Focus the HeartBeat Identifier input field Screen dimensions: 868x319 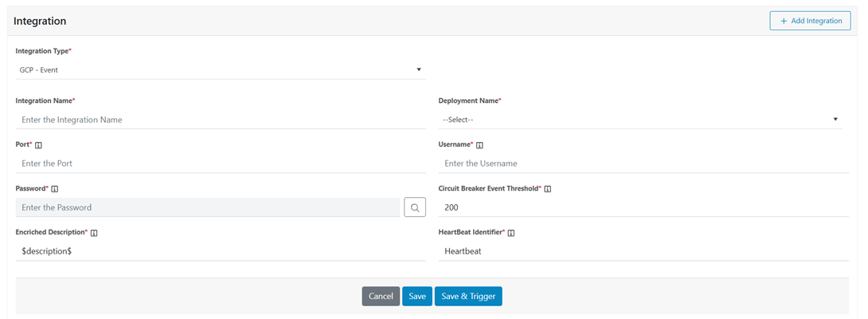point(643,251)
